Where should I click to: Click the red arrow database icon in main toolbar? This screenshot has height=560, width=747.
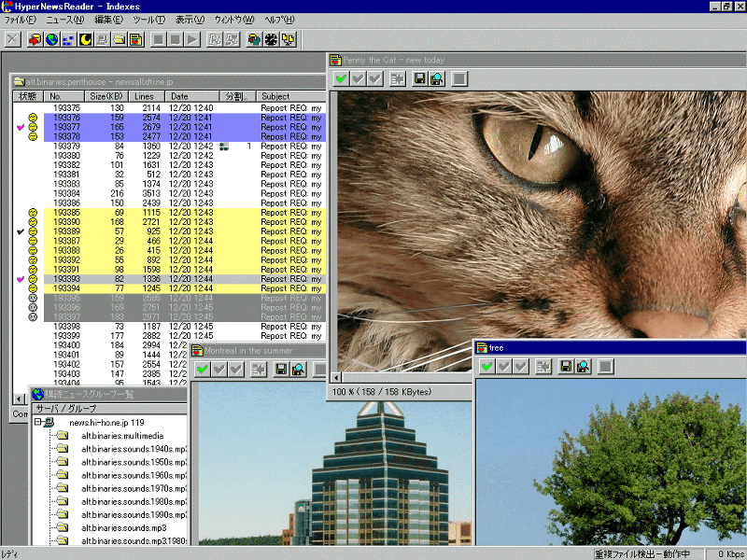[x=35, y=39]
